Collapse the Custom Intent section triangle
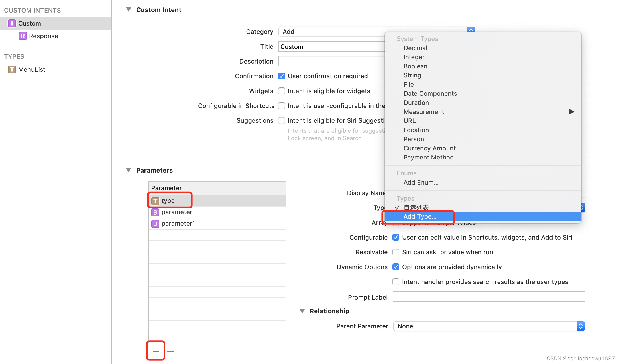 point(129,10)
